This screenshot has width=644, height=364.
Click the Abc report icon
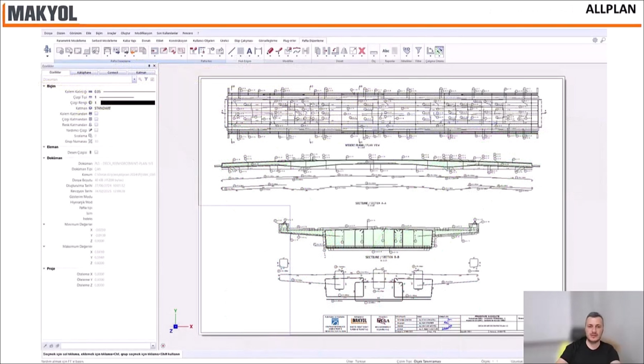386,51
